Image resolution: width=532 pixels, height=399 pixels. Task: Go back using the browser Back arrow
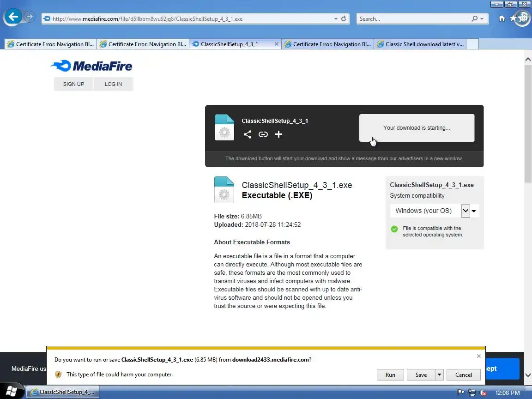(13, 17)
